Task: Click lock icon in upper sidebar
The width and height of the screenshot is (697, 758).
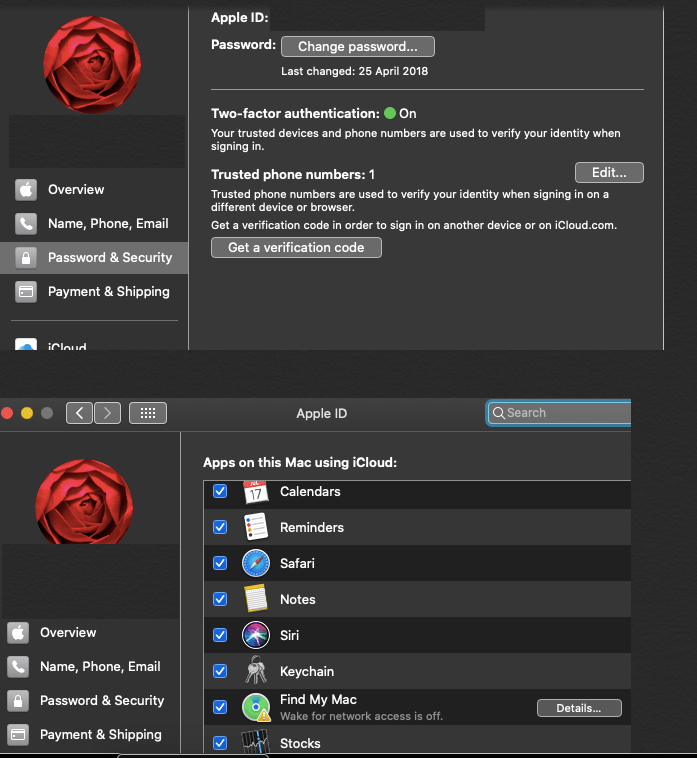Action: coord(26,258)
